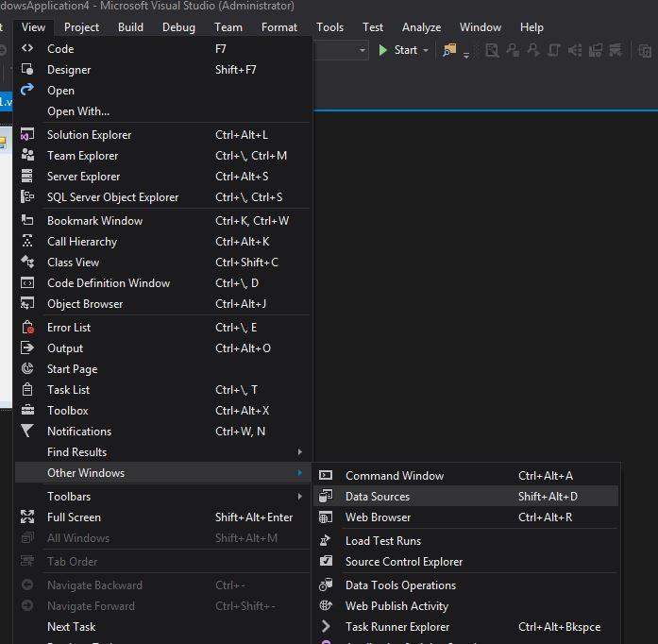Open the Project menu
The height and width of the screenshot is (644, 658).
pyautogui.click(x=81, y=27)
